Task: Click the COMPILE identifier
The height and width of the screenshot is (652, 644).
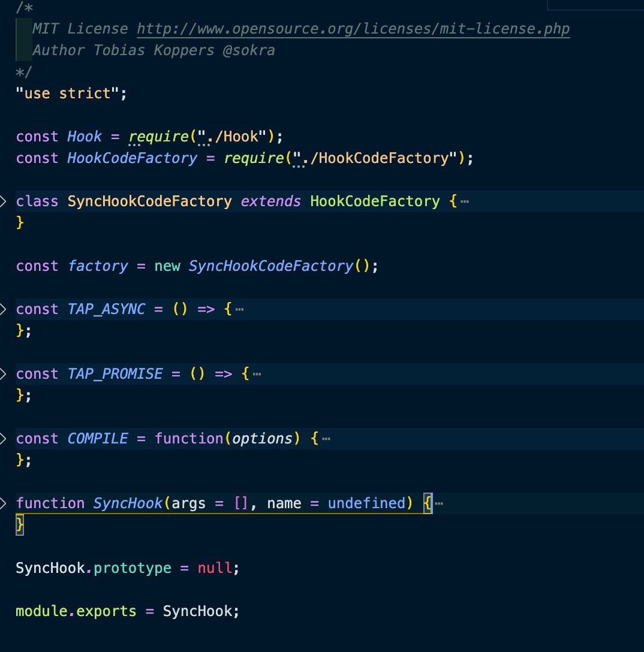Action: point(98,439)
